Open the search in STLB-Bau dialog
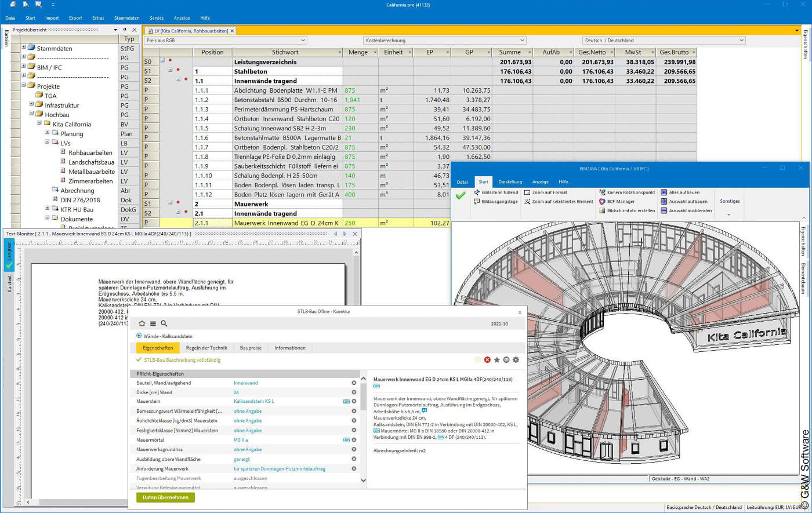The image size is (812, 513). 164,323
